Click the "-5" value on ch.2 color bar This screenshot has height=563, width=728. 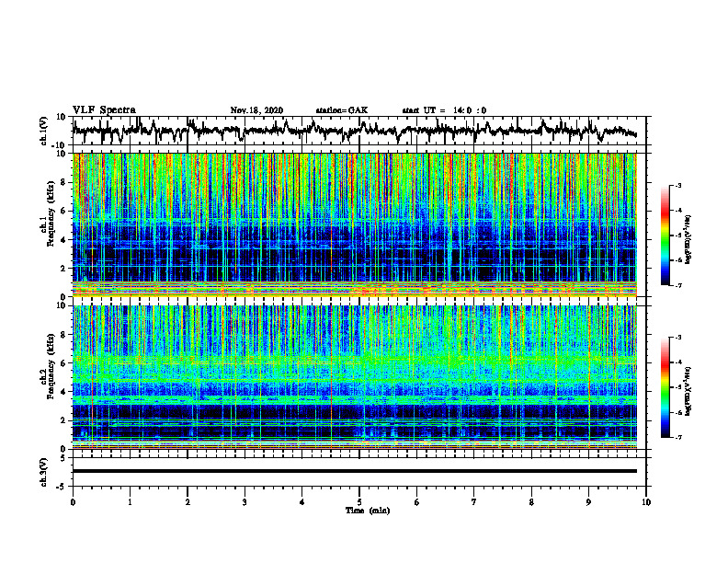pos(678,387)
